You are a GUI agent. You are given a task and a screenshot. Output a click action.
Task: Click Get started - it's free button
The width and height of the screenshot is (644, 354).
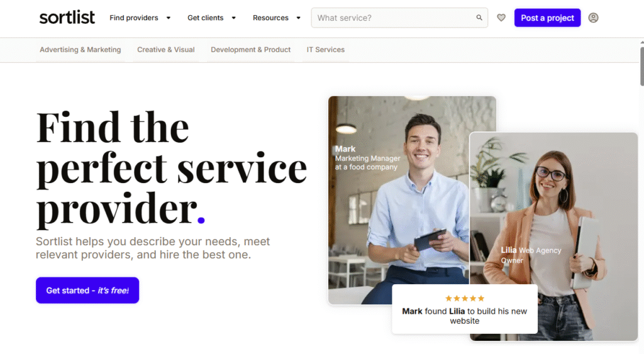pyautogui.click(x=87, y=290)
